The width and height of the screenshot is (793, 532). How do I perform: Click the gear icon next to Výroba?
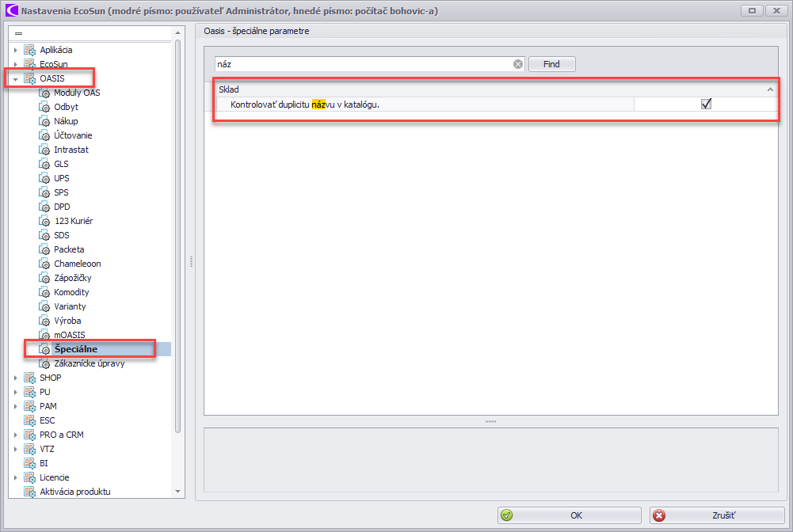pyautogui.click(x=45, y=321)
